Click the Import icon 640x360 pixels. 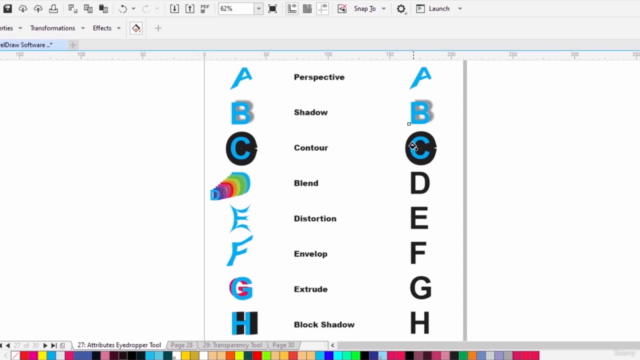tap(174, 9)
